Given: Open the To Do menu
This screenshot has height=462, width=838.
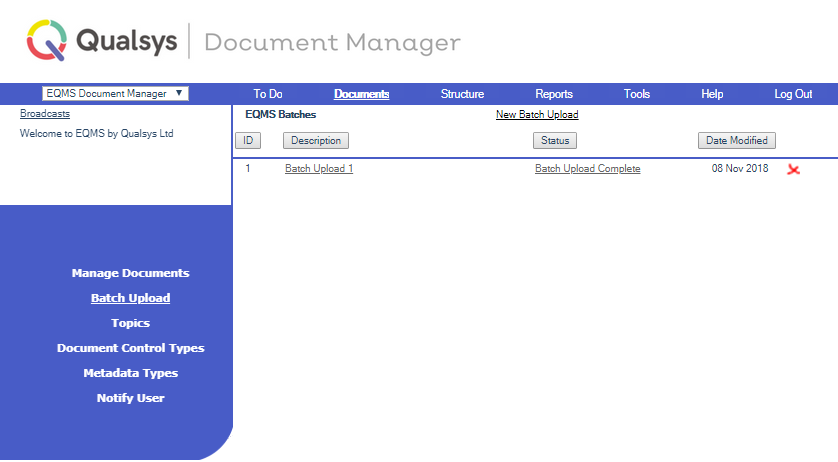Looking at the screenshot, I should tap(267, 94).
